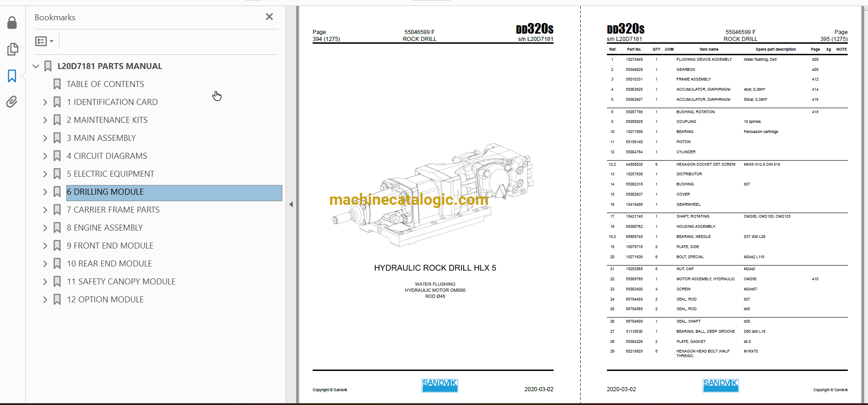
Task: Expand the 12 OPTION MODULE bookmark
Action: (x=45, y=300)
